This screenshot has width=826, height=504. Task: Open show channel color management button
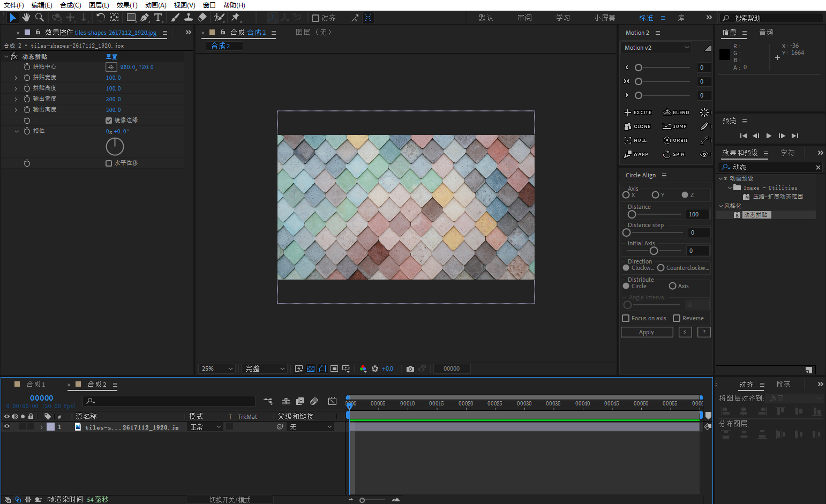click(x=363, y=368)
